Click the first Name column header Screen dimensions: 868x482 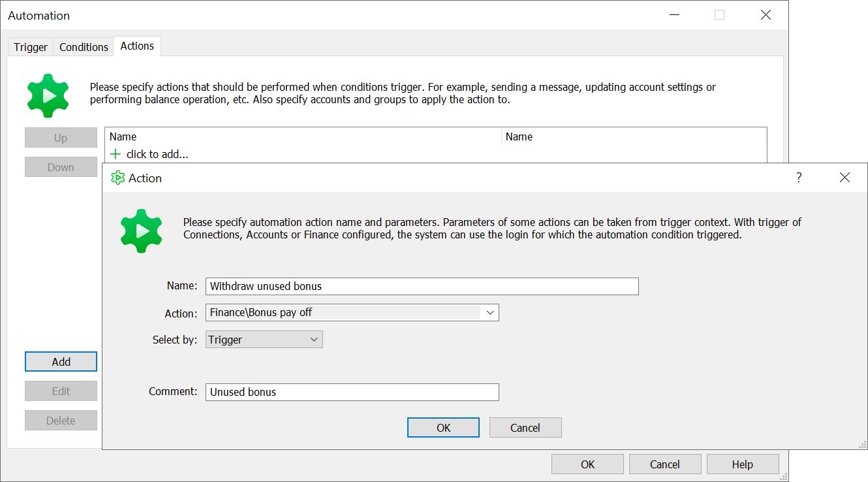(x=303, y=137)
